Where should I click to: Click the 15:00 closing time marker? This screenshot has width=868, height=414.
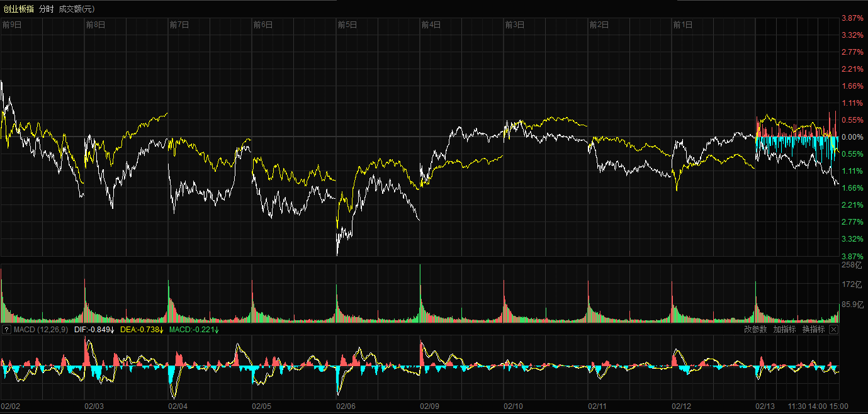point(838,406)
